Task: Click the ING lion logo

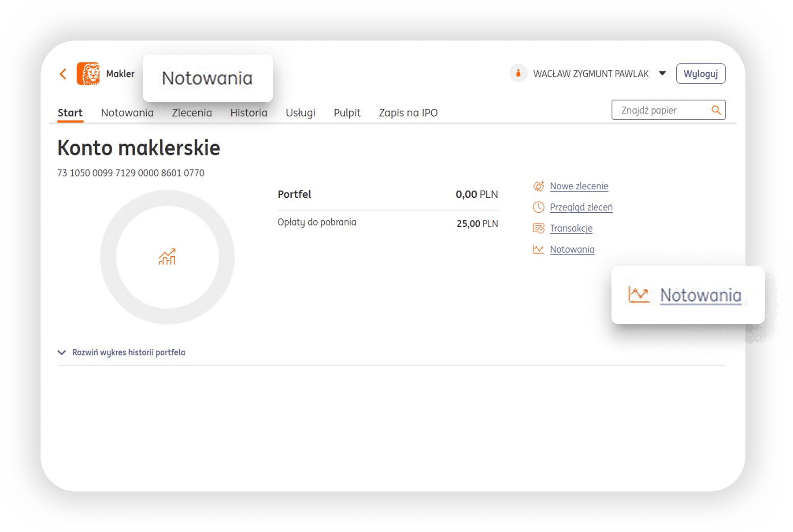Action: pyautogui.click(x=88, y=74)
